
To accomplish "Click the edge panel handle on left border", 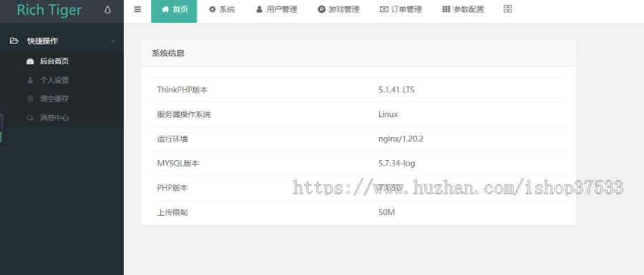I will pos(1,129).
